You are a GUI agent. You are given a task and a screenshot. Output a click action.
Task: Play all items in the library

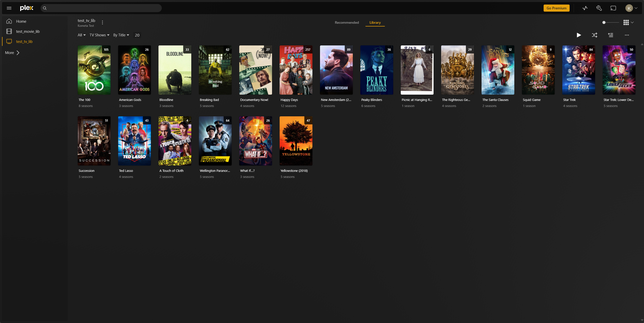[579, 35]
